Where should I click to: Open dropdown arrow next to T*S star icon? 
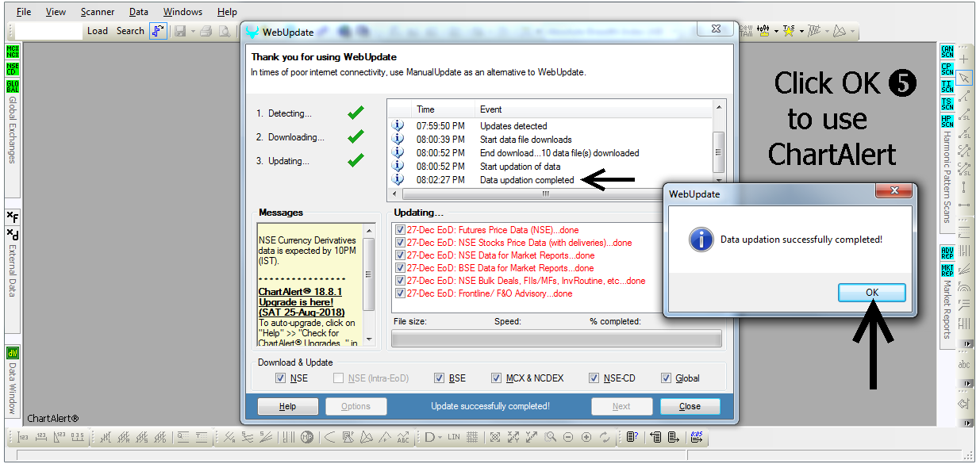coord(801,32)
